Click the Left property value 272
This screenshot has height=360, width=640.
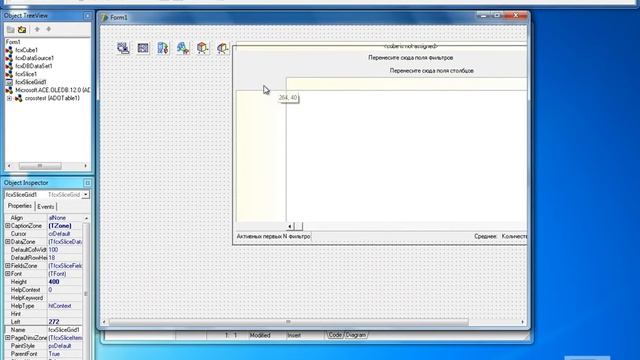click(x=64, y=322)
